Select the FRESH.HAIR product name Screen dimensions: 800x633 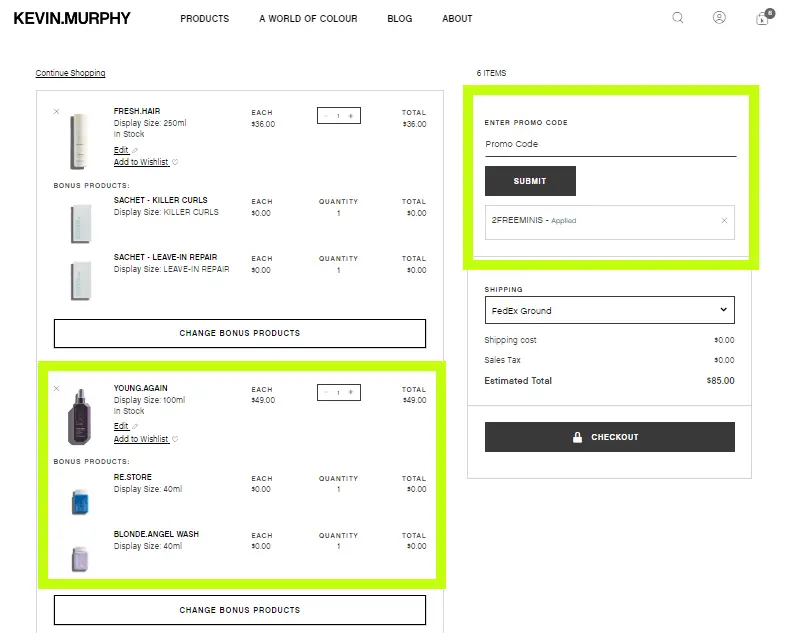[x=137, y=111]
